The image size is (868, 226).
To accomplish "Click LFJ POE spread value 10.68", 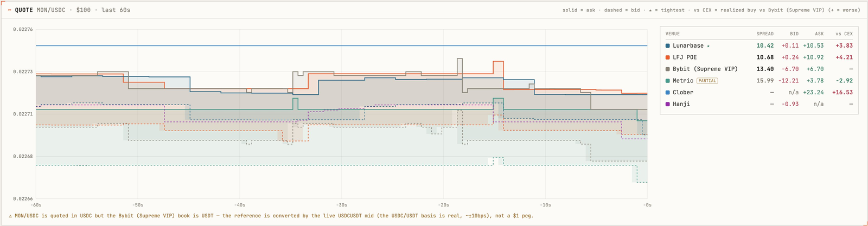I will coord(765,57).
